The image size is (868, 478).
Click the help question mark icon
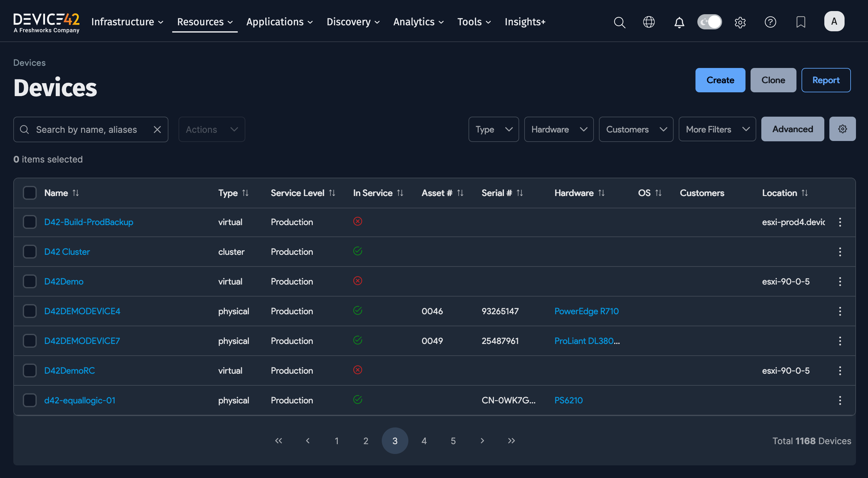coord(770,22)
